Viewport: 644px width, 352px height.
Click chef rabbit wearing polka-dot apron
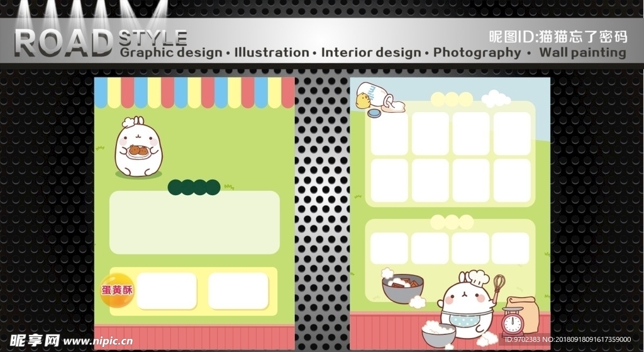coord(466,307)
